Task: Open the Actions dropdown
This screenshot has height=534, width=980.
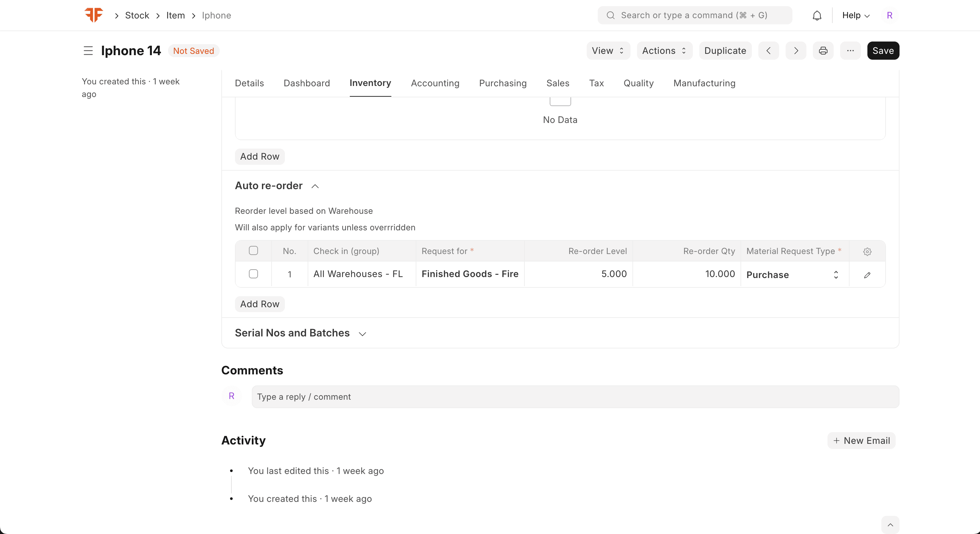Action: [665, 51]
